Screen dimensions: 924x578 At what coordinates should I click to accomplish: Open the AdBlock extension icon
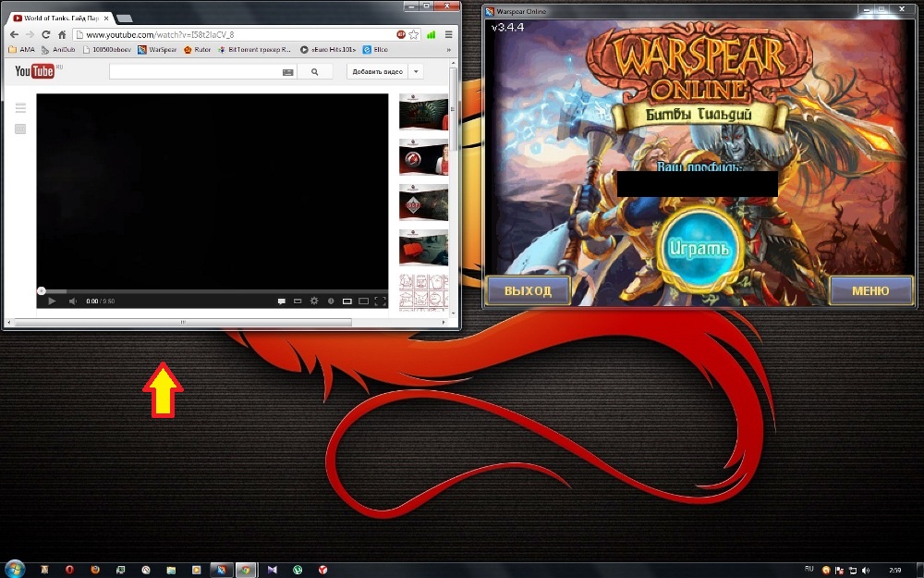point(401,35)
